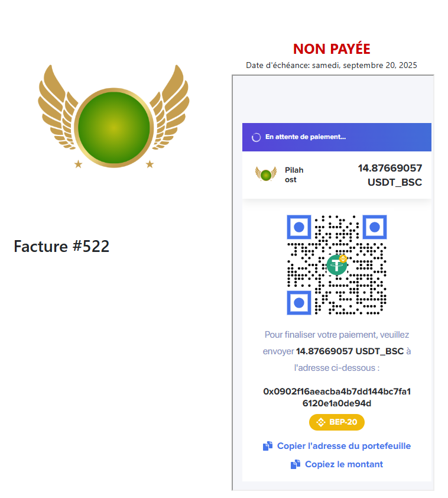Click the bottom-left QR code finder square

pyautogui.click(x=299, y=303)
